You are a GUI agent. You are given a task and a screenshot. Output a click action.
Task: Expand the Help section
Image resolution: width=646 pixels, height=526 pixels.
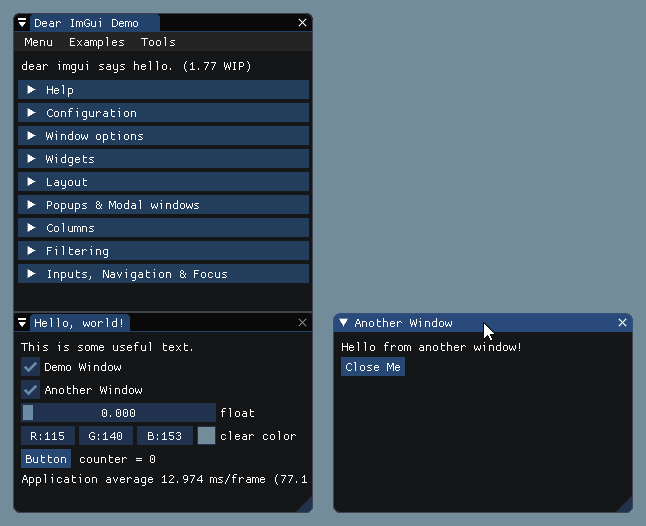(x=163, y=90)
